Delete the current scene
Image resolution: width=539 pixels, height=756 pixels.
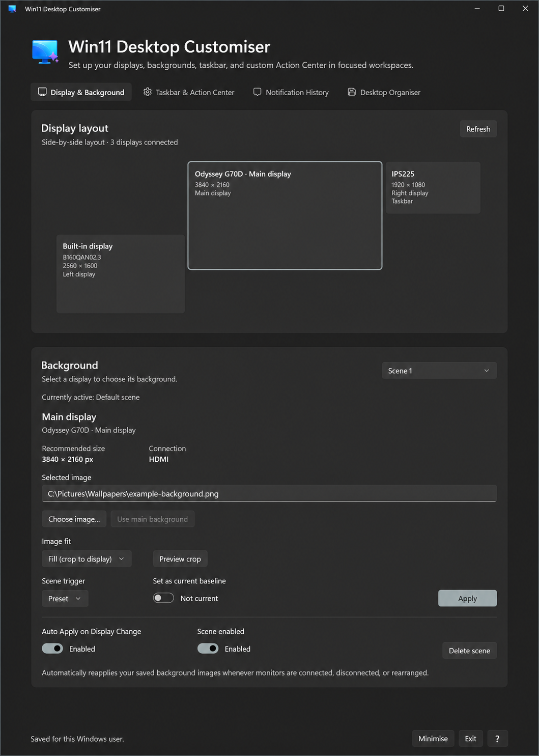[x=469, y=651]
